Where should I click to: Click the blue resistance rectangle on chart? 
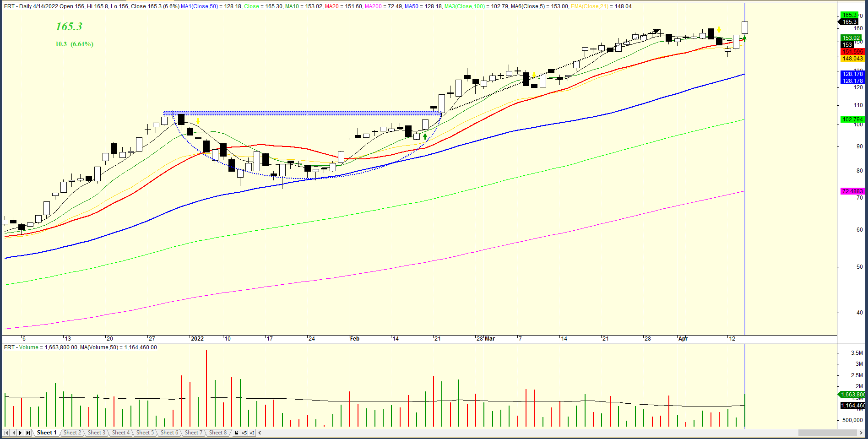tap(302, 113)
